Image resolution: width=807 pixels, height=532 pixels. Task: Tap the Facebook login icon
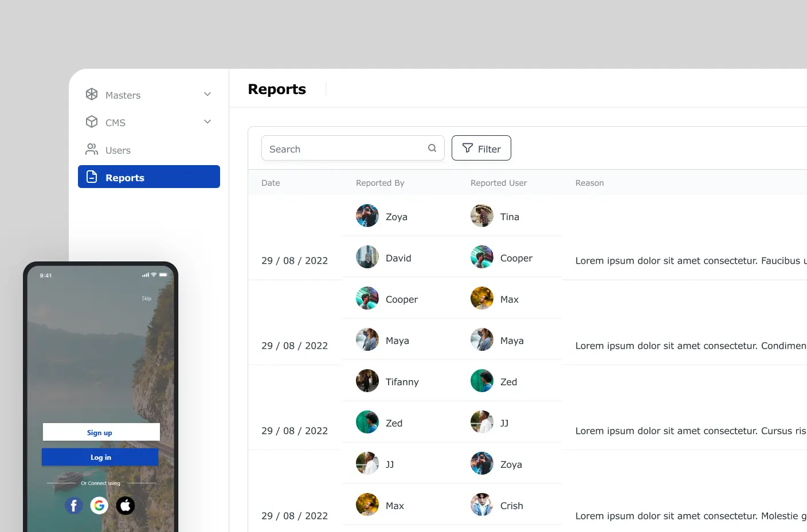tap(73, 506)
